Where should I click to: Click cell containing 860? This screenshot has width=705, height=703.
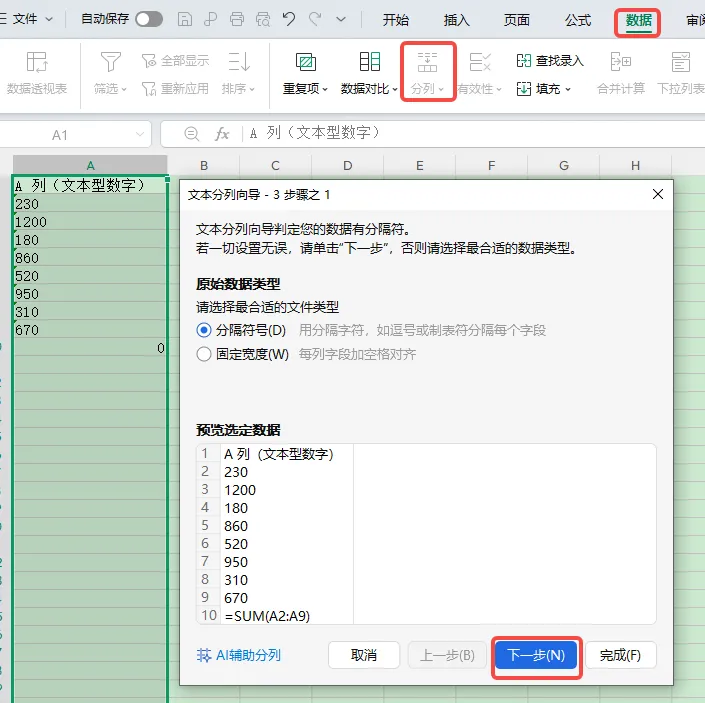(90, 258)
